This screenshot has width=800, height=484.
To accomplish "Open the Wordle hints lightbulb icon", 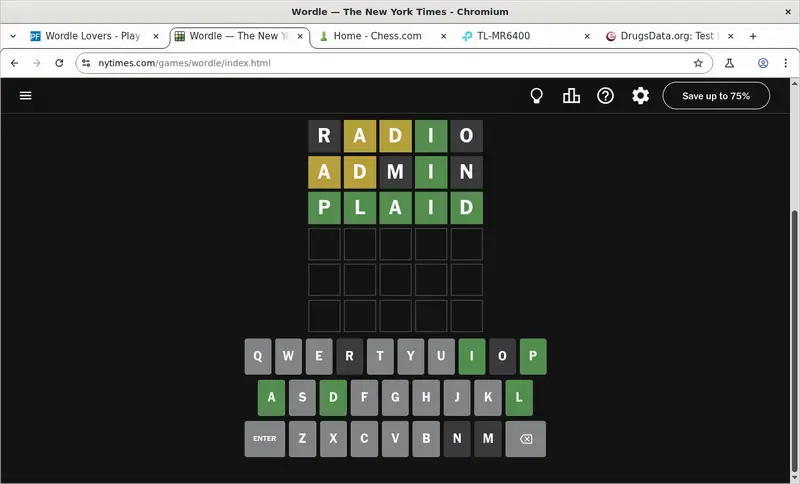I will (x=536, y=96).
